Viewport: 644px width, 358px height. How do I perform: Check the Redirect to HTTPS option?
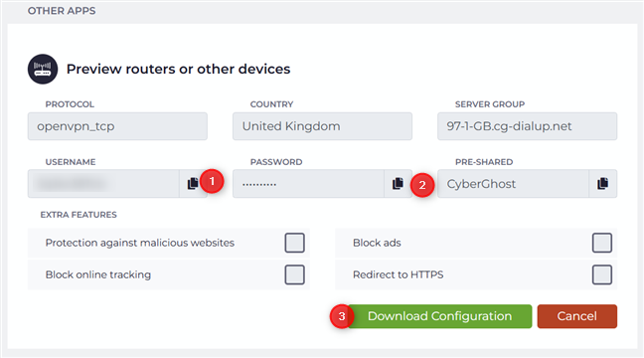602,274
